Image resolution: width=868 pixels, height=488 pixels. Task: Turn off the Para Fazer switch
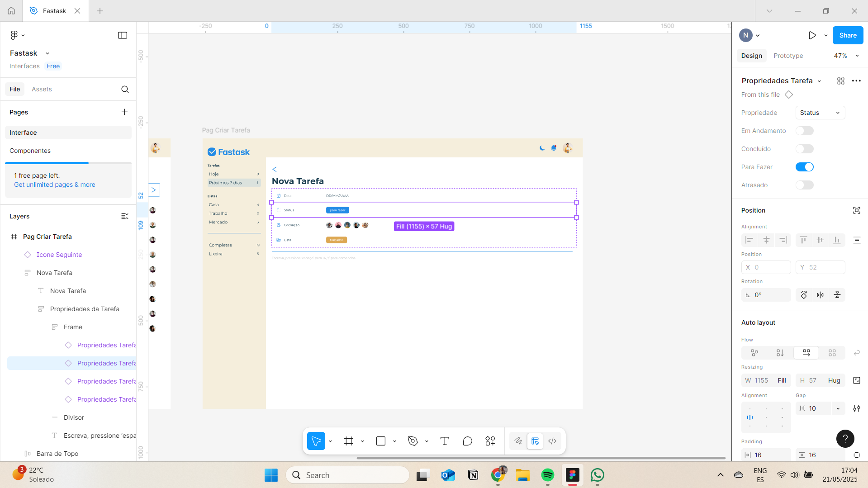tap(805, 167)
